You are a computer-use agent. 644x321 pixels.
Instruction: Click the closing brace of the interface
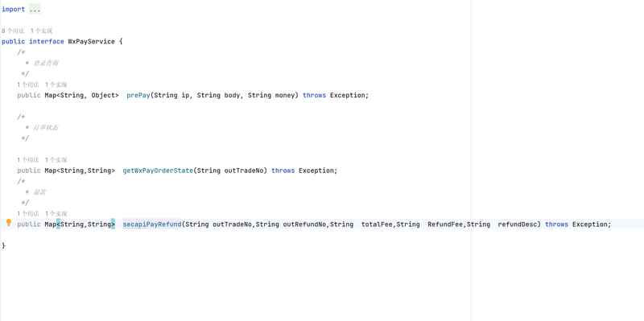[4, 245]
